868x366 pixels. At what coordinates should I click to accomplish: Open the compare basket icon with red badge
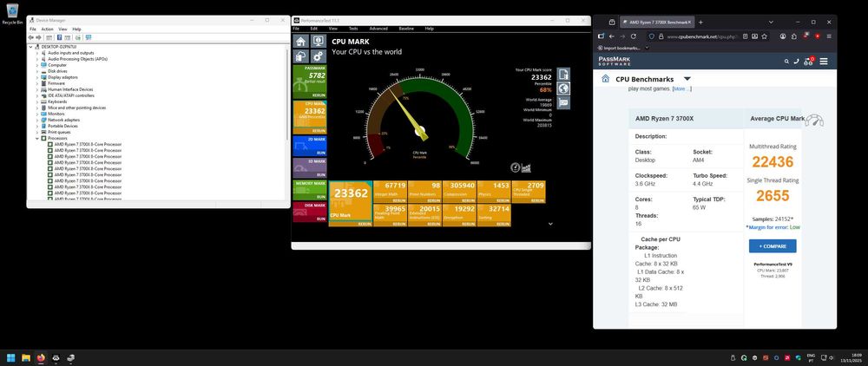809,61
